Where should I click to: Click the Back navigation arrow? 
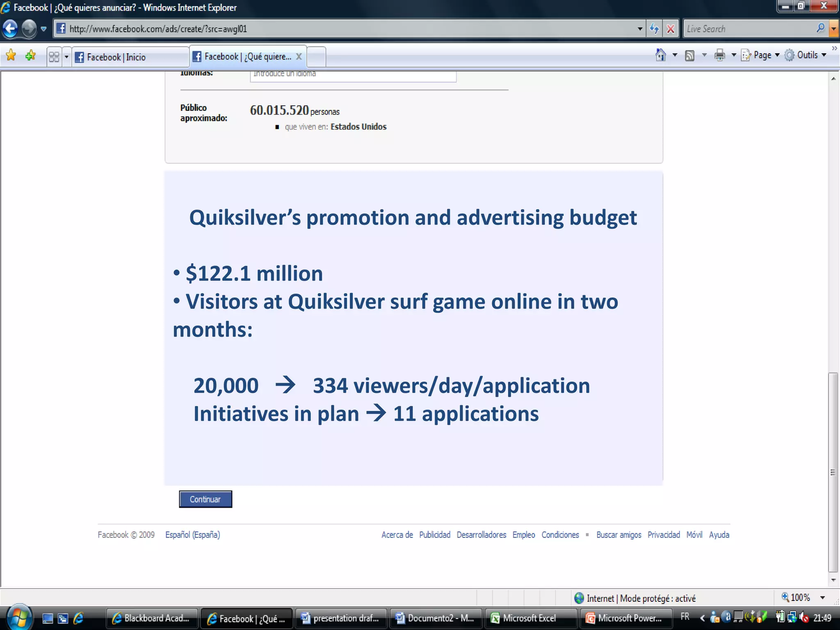pos(10,29)
